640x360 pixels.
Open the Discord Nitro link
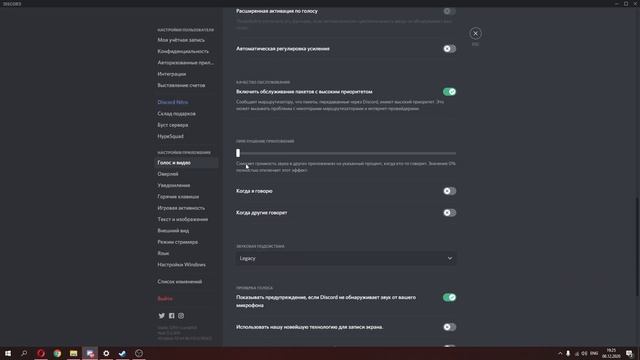[x=173, y=102]
